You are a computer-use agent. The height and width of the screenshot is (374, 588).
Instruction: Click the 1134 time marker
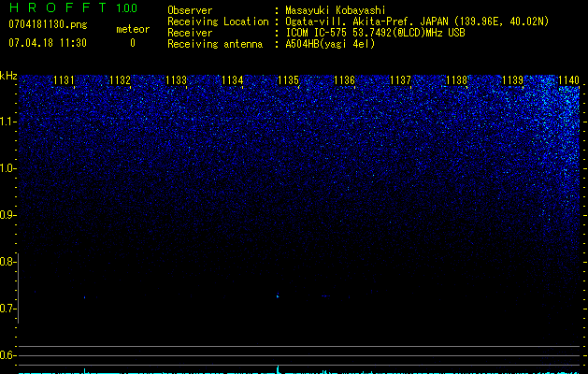(x=233, y=79)
